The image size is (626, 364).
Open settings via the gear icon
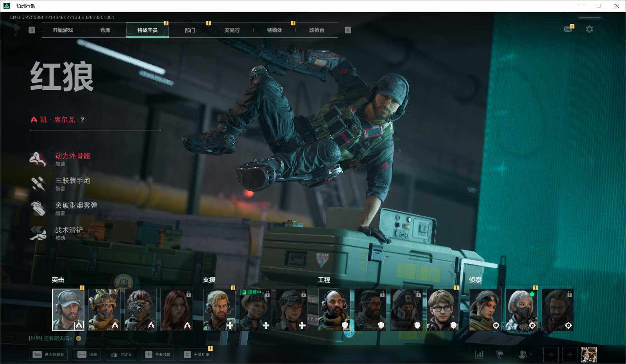[x=589, y=29]
